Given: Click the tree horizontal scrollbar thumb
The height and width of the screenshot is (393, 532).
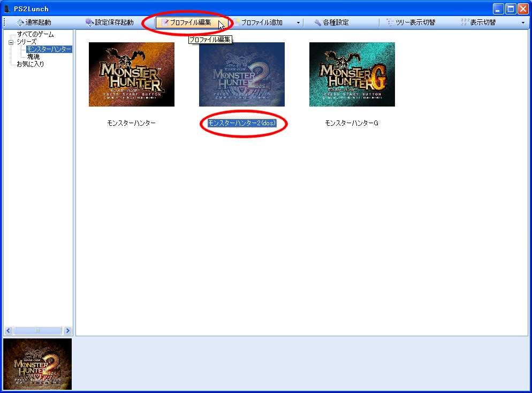Looking at the screenshot, I should [x=37, y=330].
